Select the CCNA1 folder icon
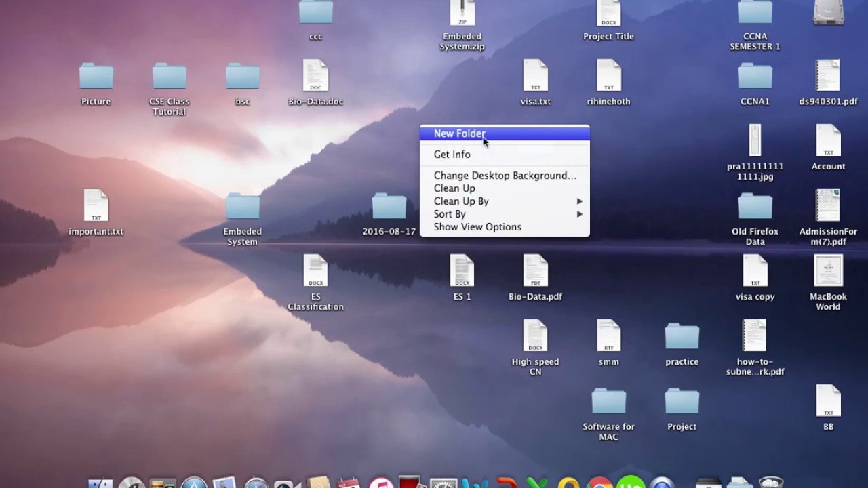868x488 pixels. point(755,76)
